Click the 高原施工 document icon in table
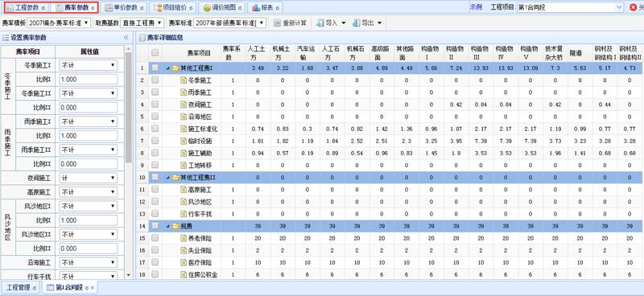The image size is (644, 296). pos(184,190)
